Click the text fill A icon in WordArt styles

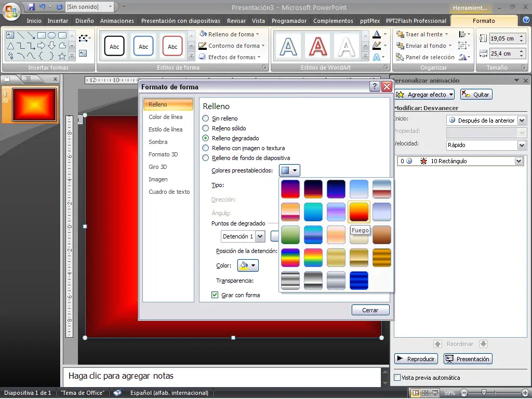tap(377, 34)
